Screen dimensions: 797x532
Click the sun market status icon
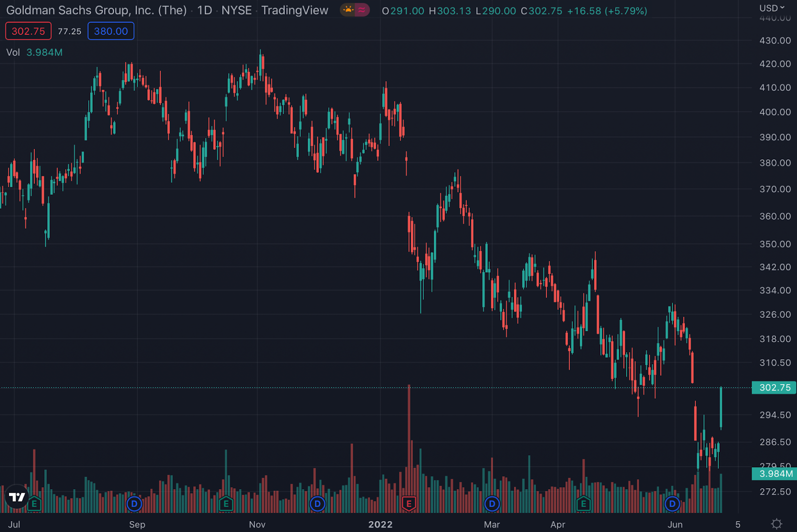[348, 10]
